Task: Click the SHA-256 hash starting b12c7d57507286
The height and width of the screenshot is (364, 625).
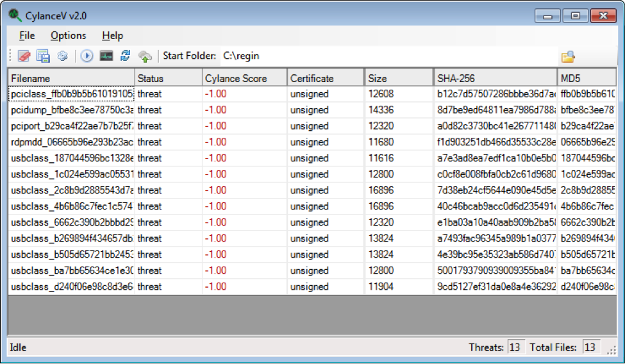Action: (x=496, y=94)
